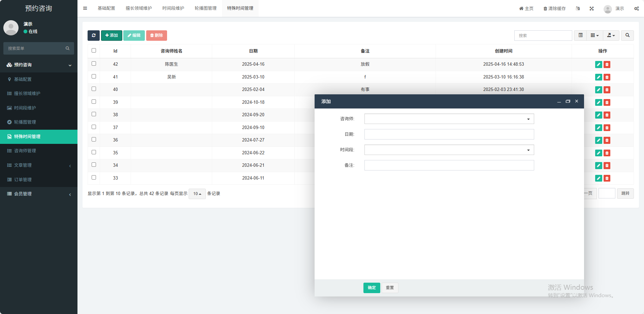The image size is (644, 314).
Task: Tick the checkbox for row 42
Action: point(94,64)
